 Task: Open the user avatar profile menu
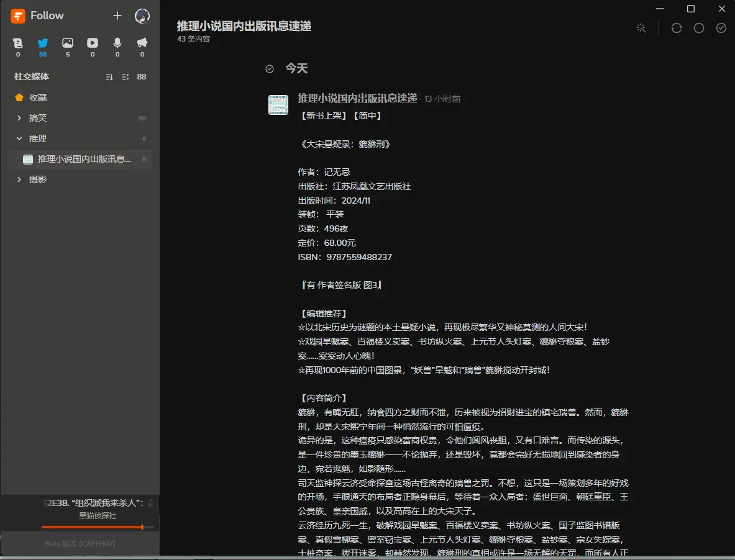point(142,16)
